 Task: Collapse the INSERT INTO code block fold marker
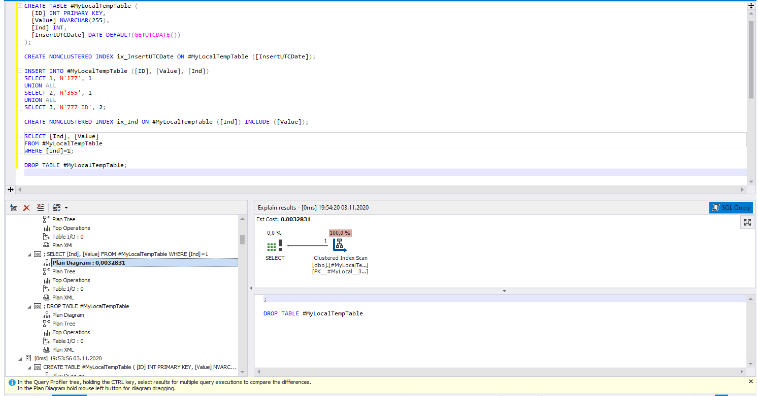coord(20,71)
